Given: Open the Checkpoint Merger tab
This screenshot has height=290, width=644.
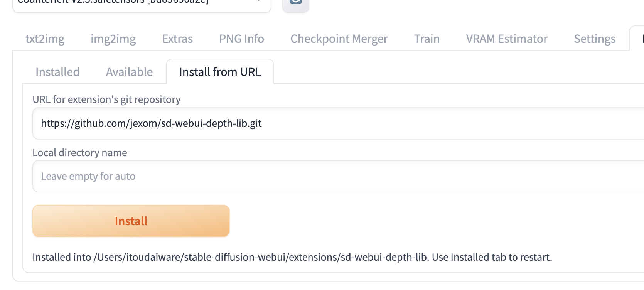Looking at the screenshot, I should pos(339,39).
